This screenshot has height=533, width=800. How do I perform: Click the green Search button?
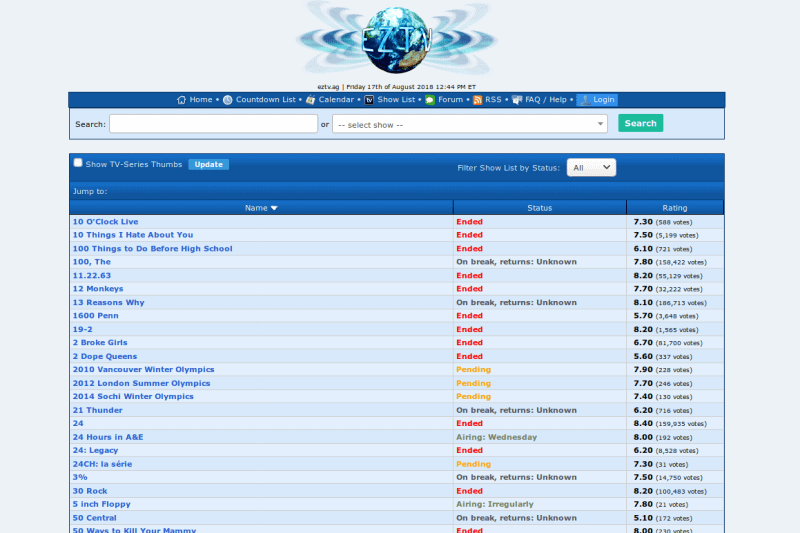pyautogui.click(x=640, y=123)
